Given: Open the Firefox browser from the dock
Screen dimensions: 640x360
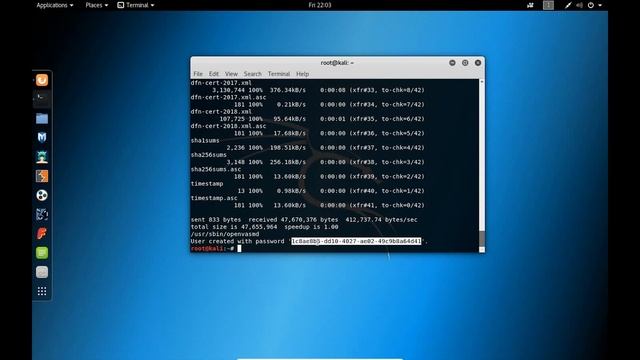Looking at the screenshot, I should click(42, 80).
